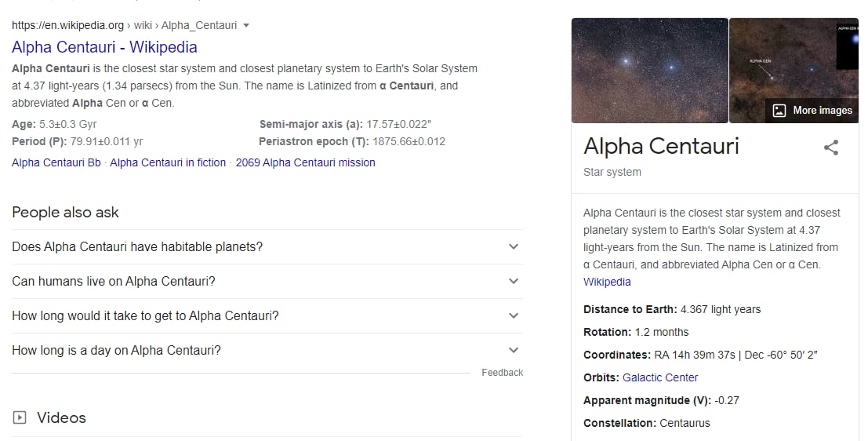
Task: Click the share icon beside Alpha Centauri
Action: pos(831,148)
